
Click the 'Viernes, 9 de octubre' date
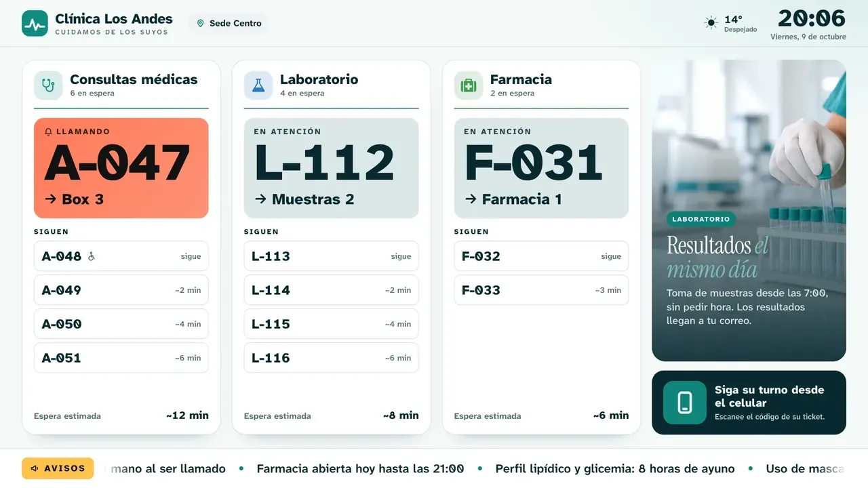(808, 37)
